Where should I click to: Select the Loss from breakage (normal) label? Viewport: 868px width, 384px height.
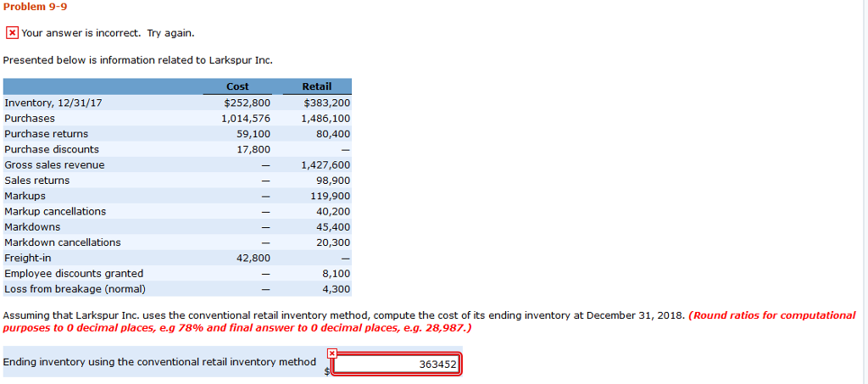tap(75, 289)
